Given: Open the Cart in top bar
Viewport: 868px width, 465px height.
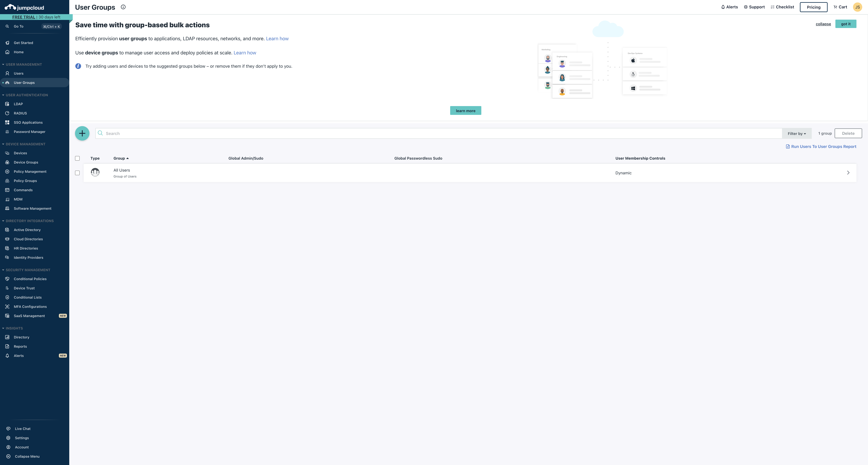Looking at the screenshot, I should [840, 7].
